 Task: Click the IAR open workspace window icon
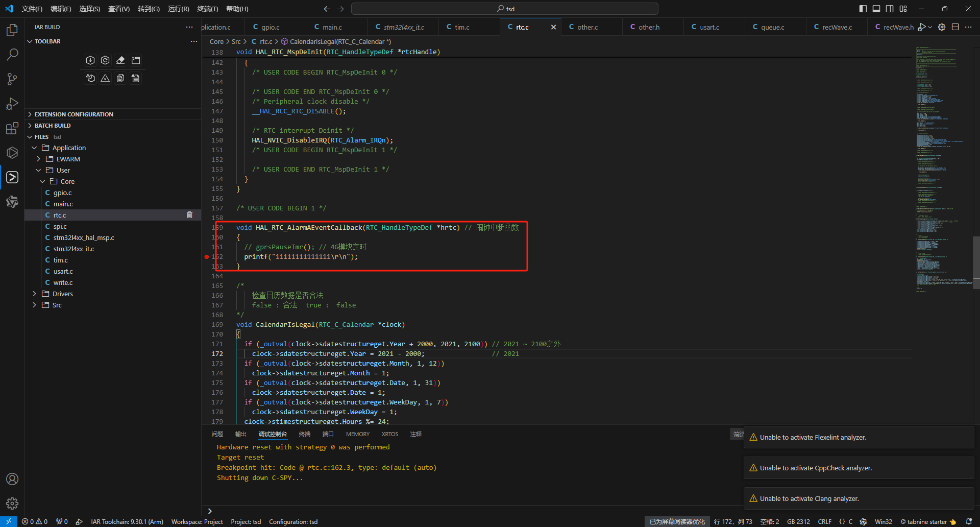tap(136, 60)
